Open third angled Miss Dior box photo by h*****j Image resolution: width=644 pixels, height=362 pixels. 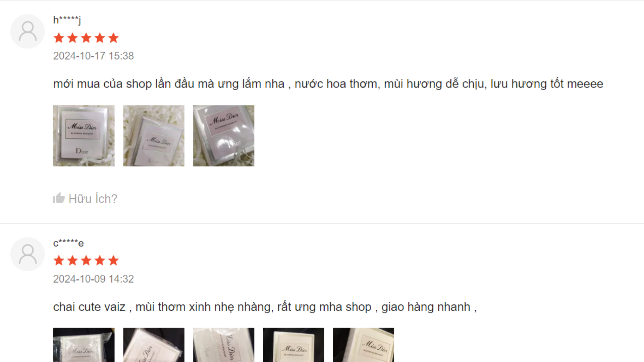[224, 136]
